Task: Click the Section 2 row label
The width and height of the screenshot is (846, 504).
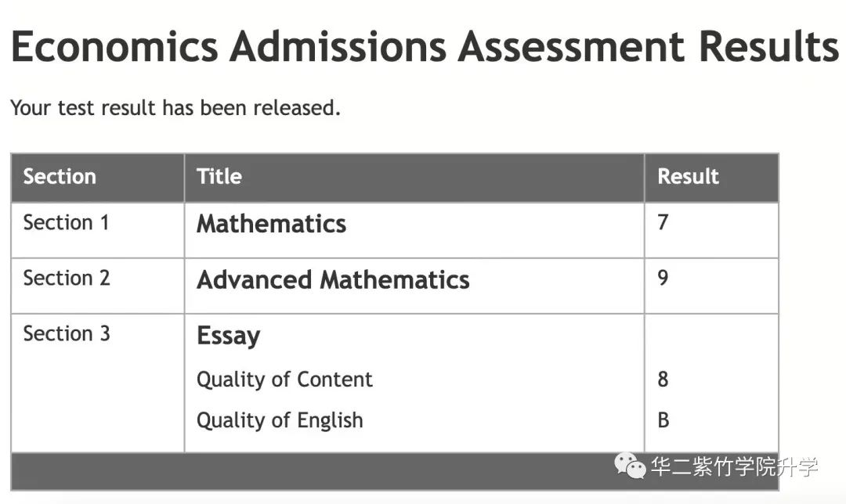Action: [67, 278]
